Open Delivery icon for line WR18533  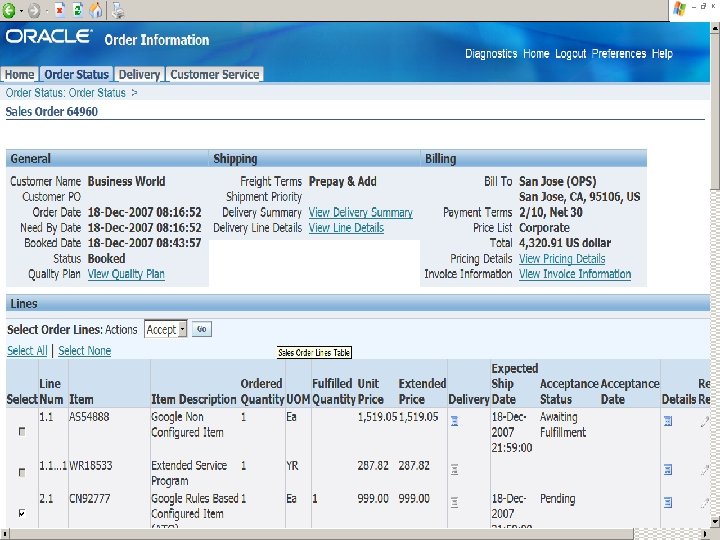coord(455,469)
